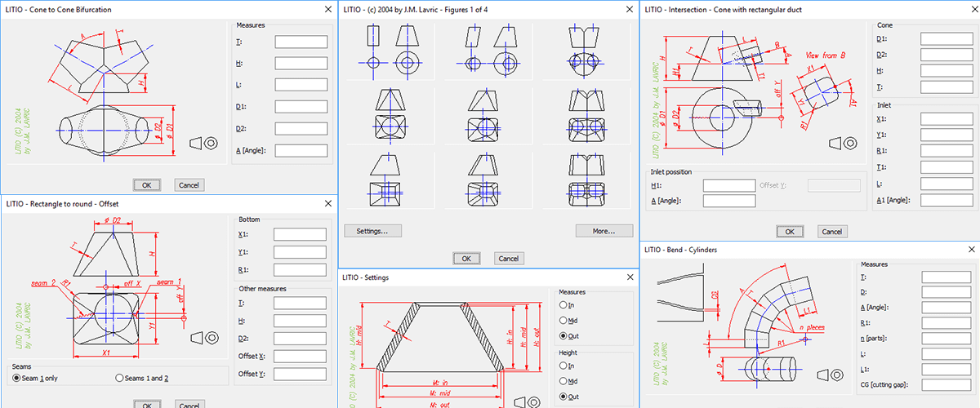
Task: Cancel the Intersection dialog
Action: pyautogui.click(x=831, y=232)
